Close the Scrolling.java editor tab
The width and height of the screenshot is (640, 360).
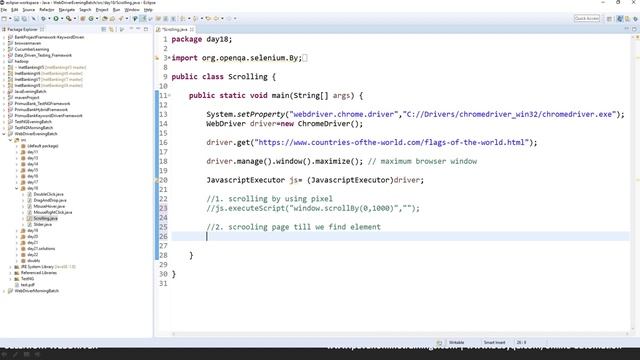click(x=192, y=29)
